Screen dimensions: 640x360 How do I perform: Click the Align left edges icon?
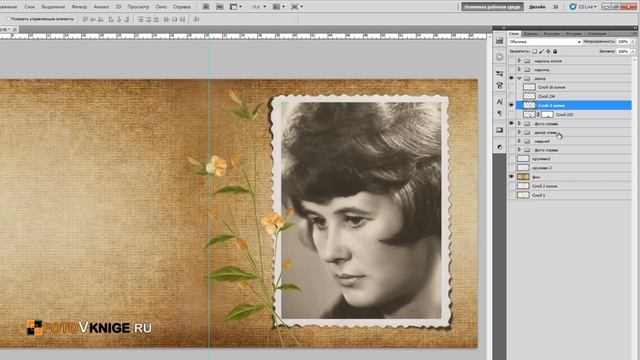tap(111, 19)
